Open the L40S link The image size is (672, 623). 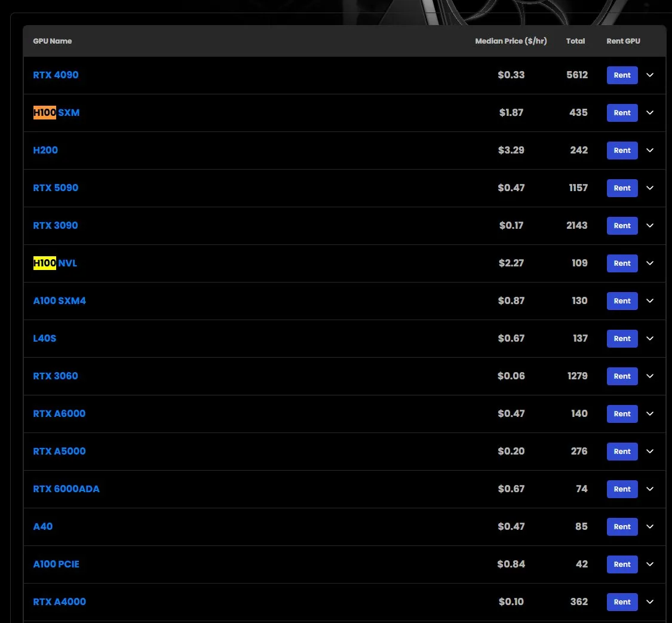click(45, 339)
